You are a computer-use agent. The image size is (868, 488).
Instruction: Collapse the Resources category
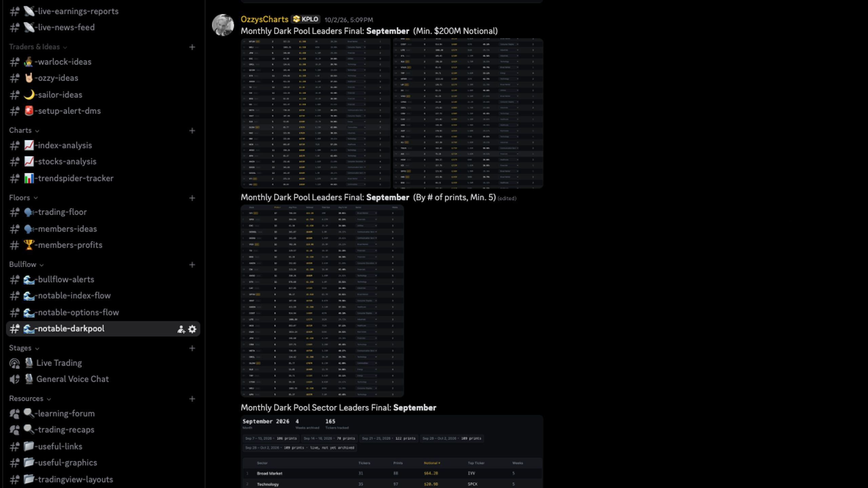[30, 399]
